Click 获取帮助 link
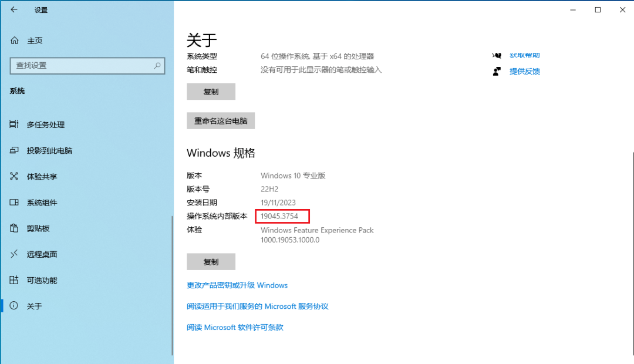This screenshot has height=364, width=634. 524,55
